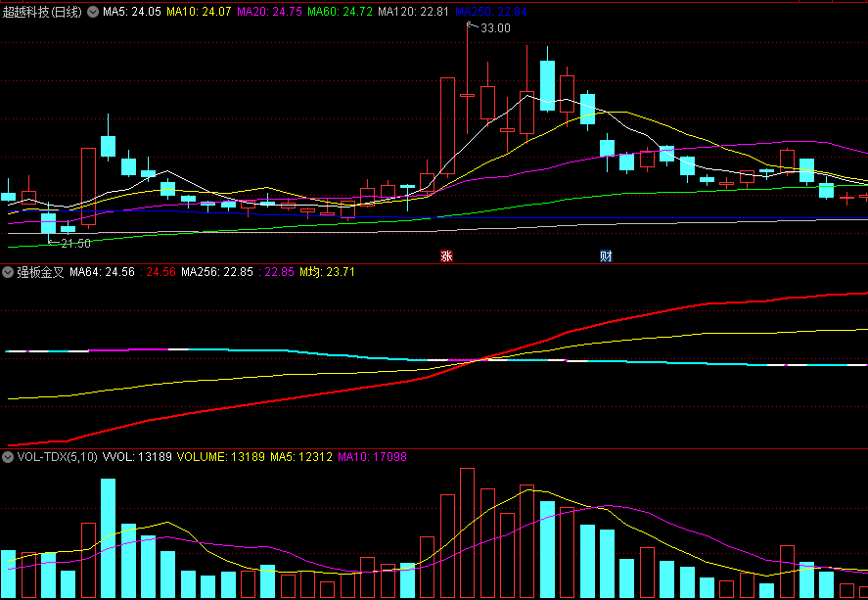Click the green MA60: 24.72 label

coord(340,12)
